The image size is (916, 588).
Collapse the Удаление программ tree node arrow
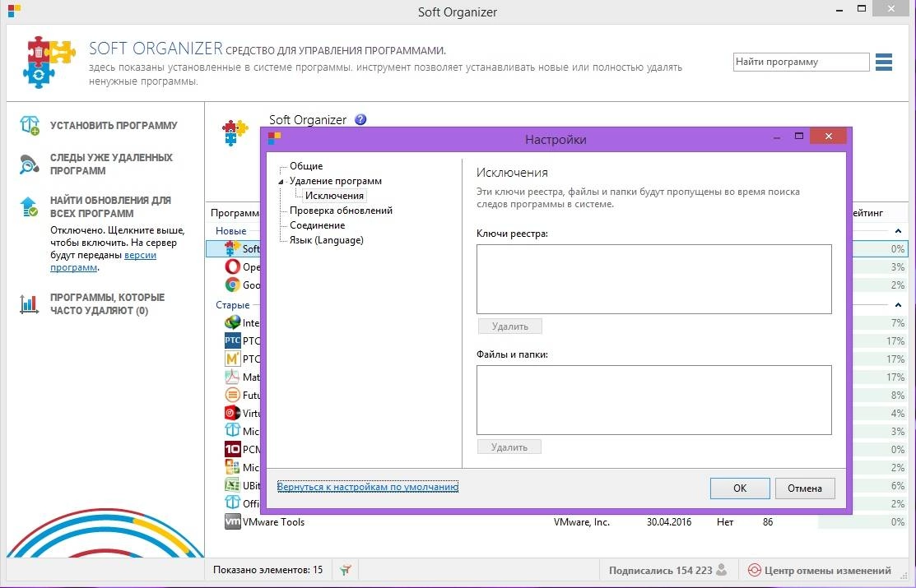click(281, 182)
